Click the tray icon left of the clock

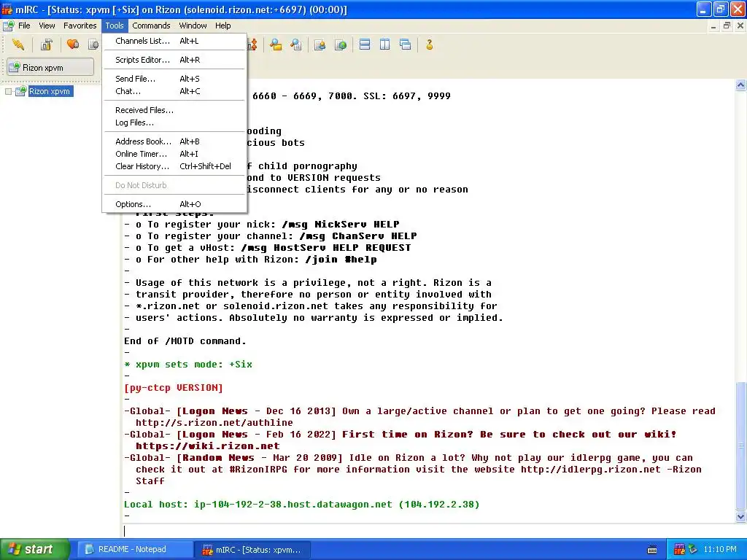693,550
